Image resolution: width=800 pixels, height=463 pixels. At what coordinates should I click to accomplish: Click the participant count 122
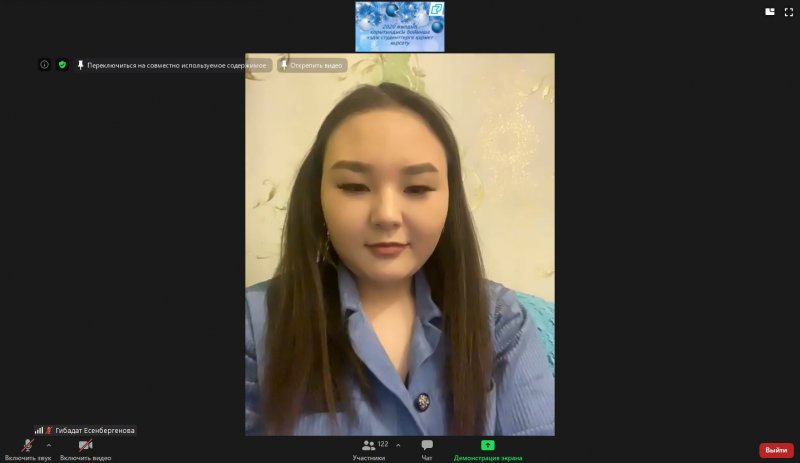point(383,444)
